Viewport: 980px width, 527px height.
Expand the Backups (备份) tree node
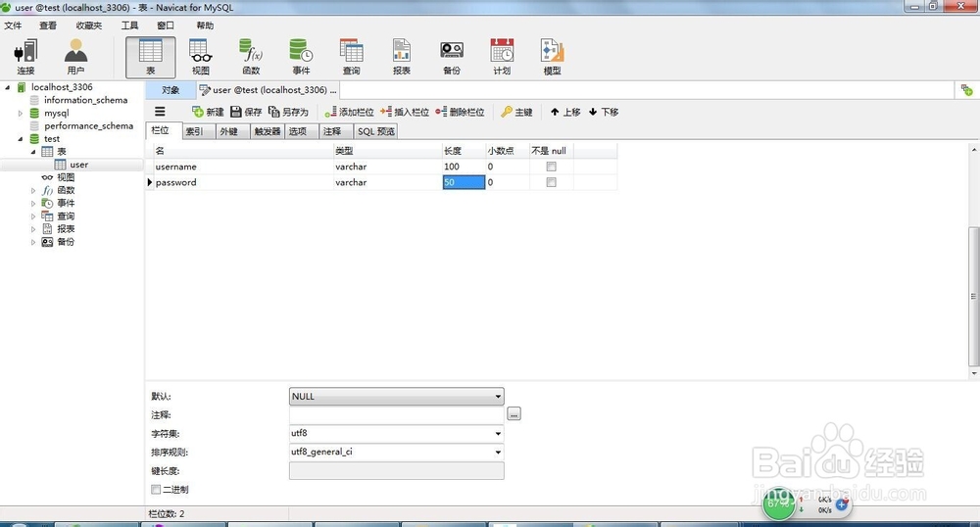(x=33, y=242)
